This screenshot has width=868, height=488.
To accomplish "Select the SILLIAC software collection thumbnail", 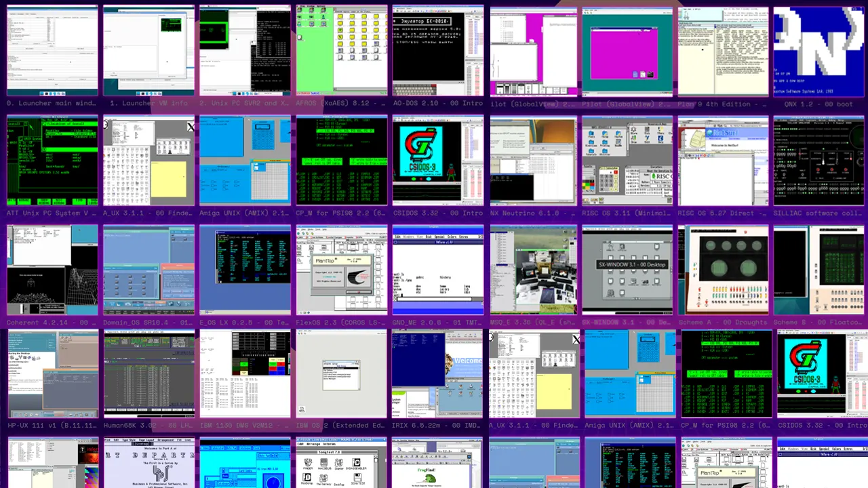I will (818, 161).
